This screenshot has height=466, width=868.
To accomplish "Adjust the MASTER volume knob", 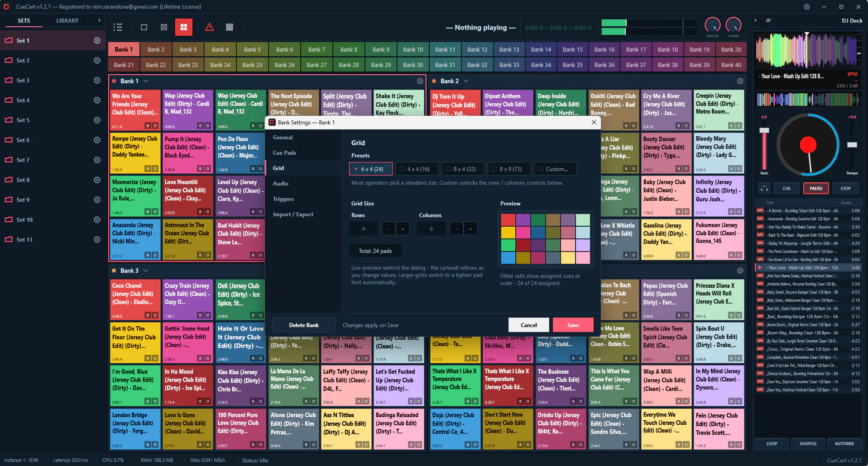I will pyautogui.click(x=713, y=25).
